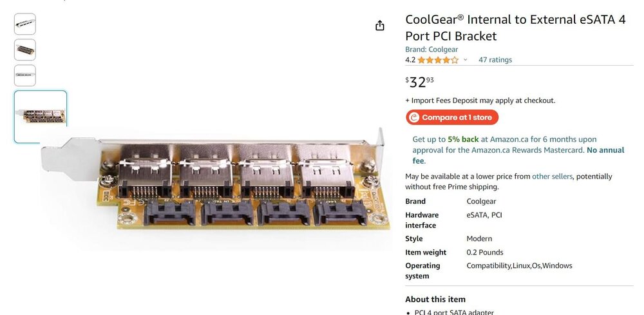
Task: Visit the Brand: Coolgear link
Action: point(431,50)
